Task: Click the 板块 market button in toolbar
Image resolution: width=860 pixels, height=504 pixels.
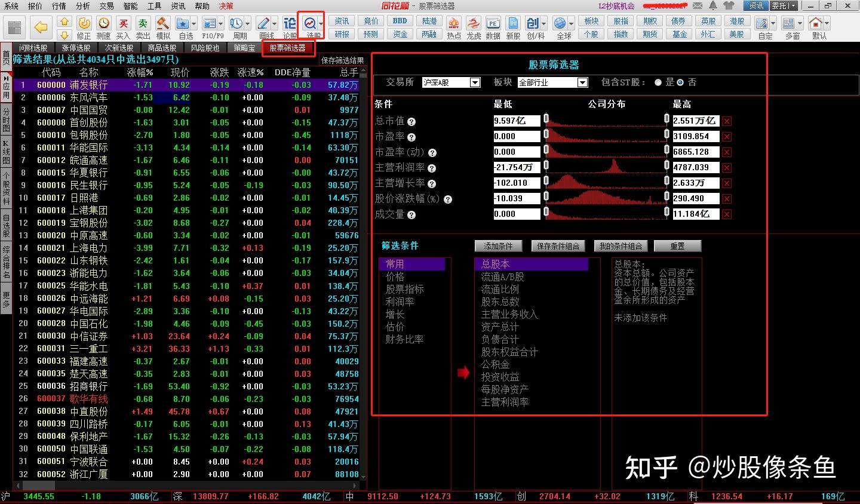Action: pos(591,21)
